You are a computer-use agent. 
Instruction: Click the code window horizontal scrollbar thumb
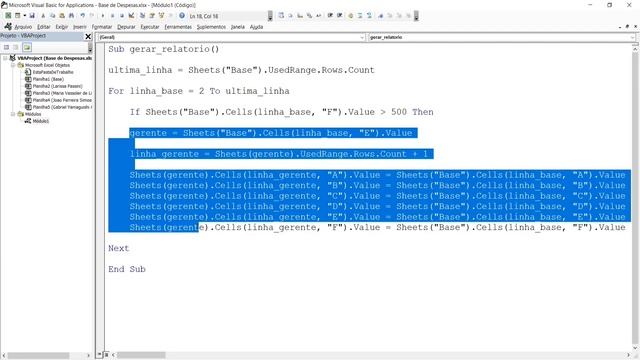(x=141, y=355)
